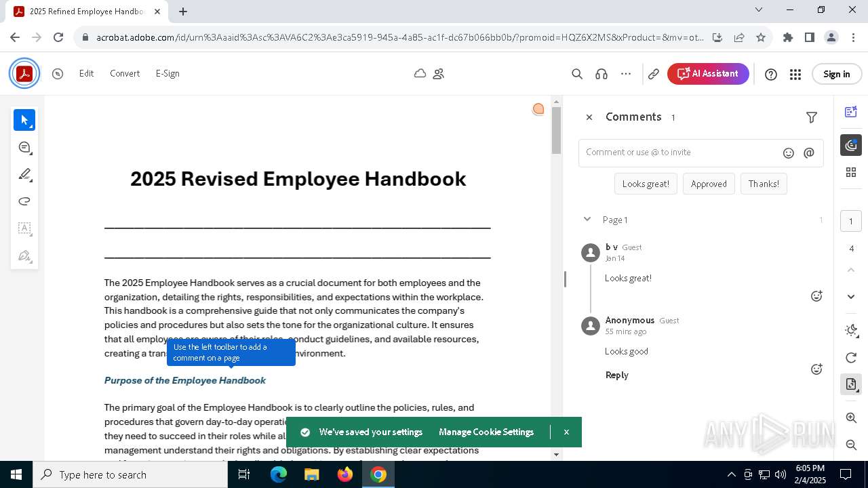
Task: Click the Sign in button
Action: (x=836, y=75)
